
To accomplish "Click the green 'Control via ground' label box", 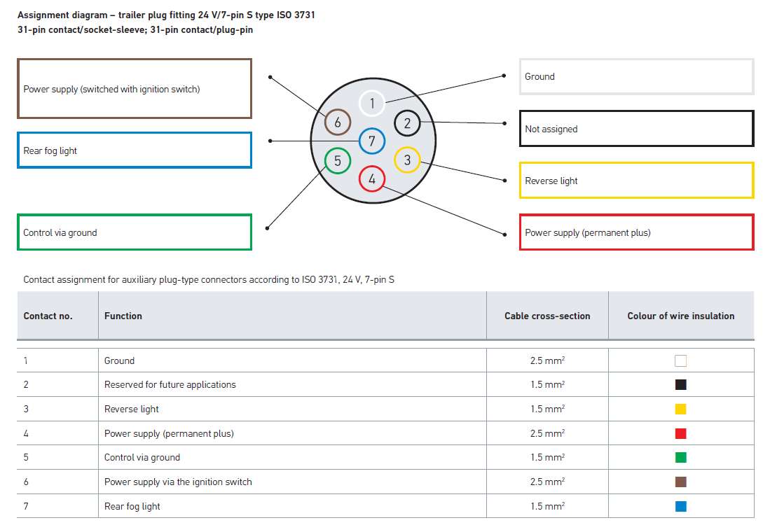I will [x=135, y=232].
